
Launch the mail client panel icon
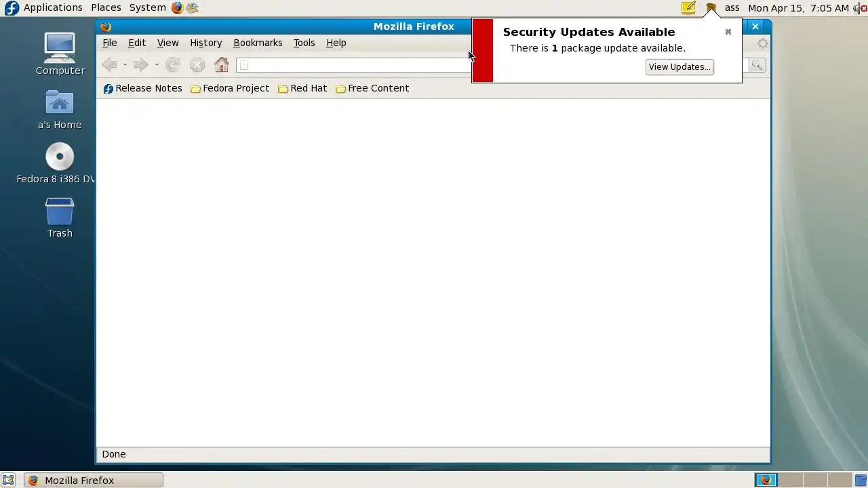click(193, 7)
